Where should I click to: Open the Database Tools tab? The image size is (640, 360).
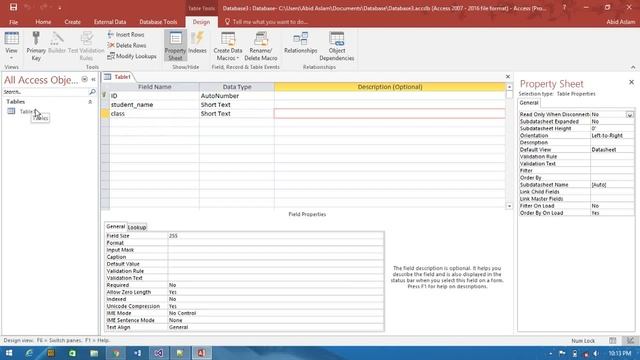[158, 22]
